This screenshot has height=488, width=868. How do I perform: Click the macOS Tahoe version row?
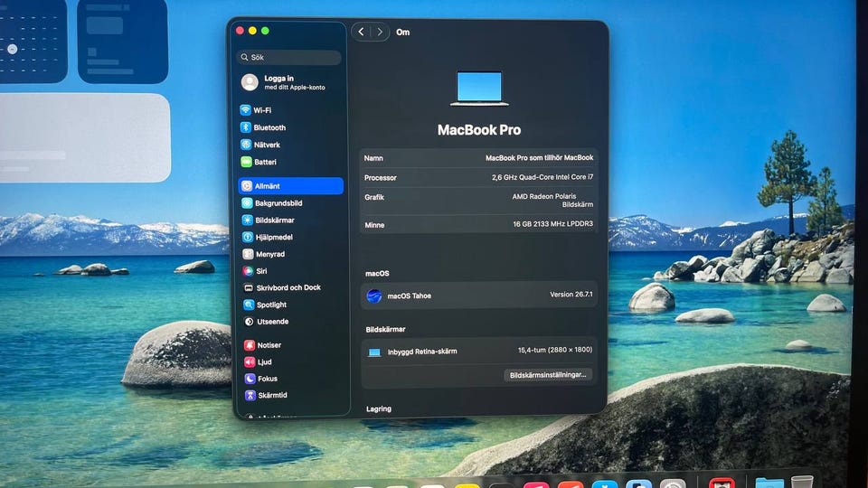pyautogui.click(x=479, y=296)
